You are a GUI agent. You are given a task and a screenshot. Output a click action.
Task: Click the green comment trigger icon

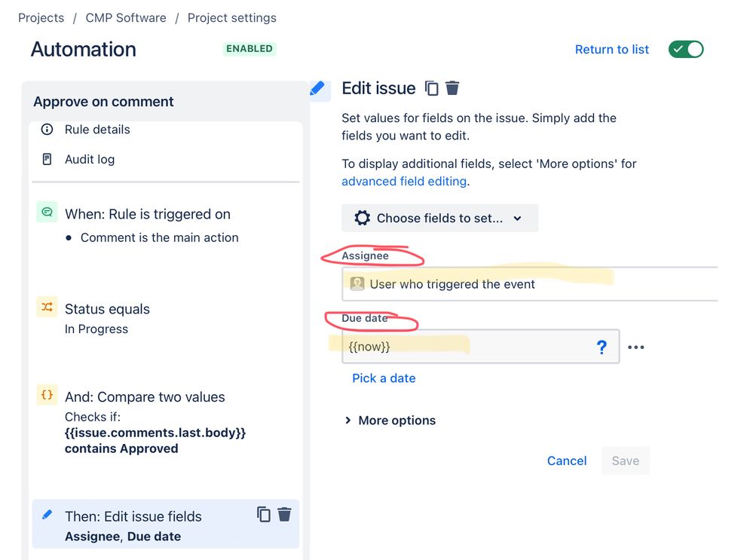point(47,212)
